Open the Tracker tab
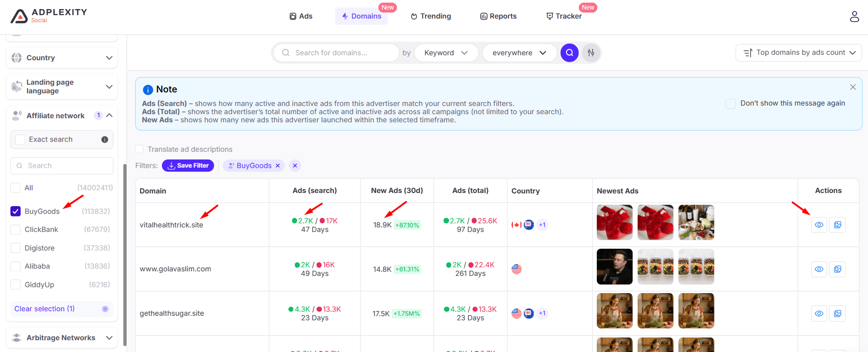 point(564,16)
